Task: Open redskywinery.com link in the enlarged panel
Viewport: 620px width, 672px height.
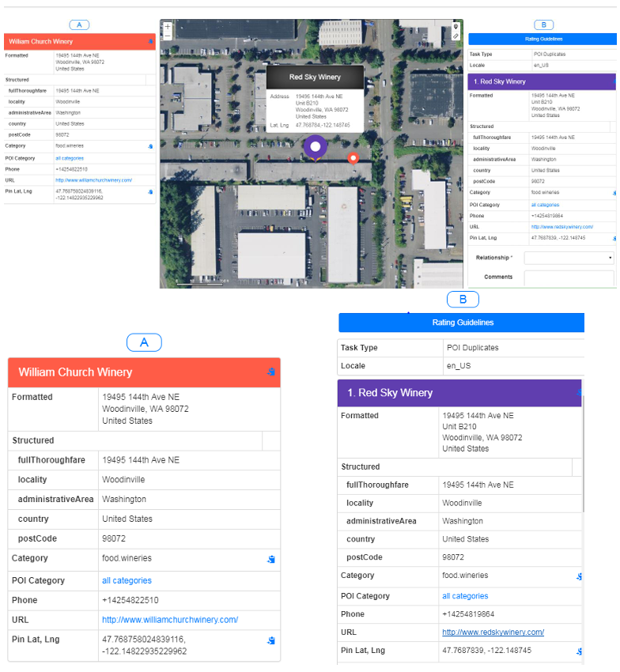Action: click(x=493, y=632)
